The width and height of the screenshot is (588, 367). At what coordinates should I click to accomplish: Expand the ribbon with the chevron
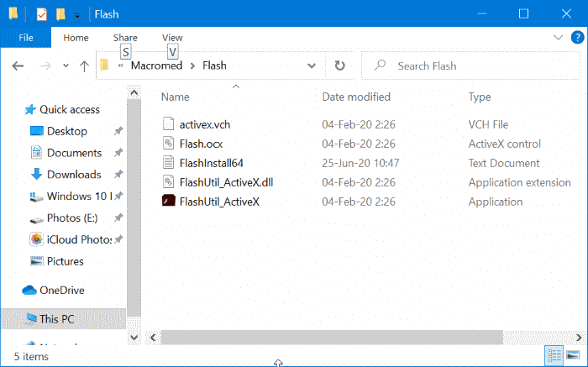[558, 37]
